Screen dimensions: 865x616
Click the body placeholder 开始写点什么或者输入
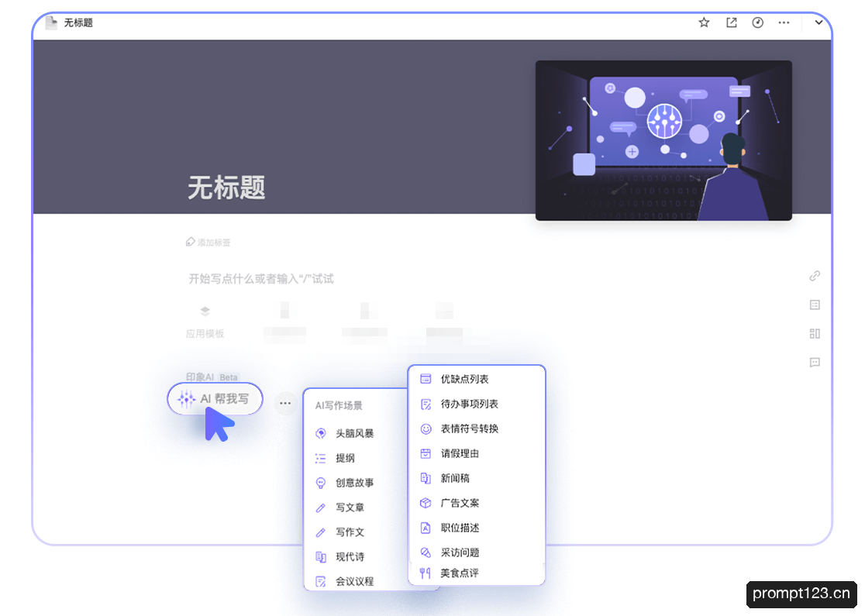[x=261, y=279]
